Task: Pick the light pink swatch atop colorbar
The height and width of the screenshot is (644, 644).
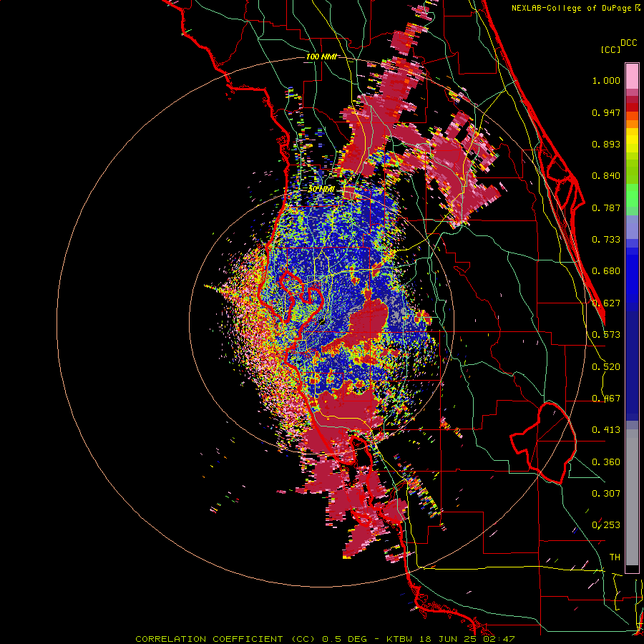Action: coord(632,76)
